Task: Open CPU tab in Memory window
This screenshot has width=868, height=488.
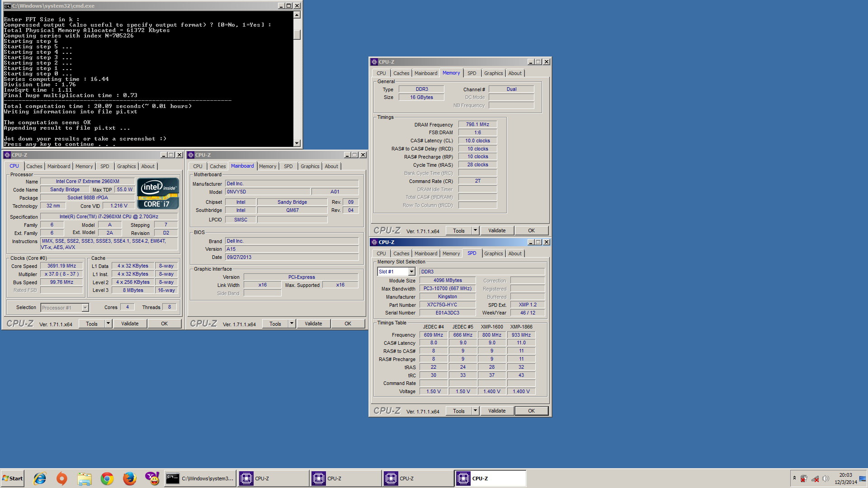Action: click(382, 73)
